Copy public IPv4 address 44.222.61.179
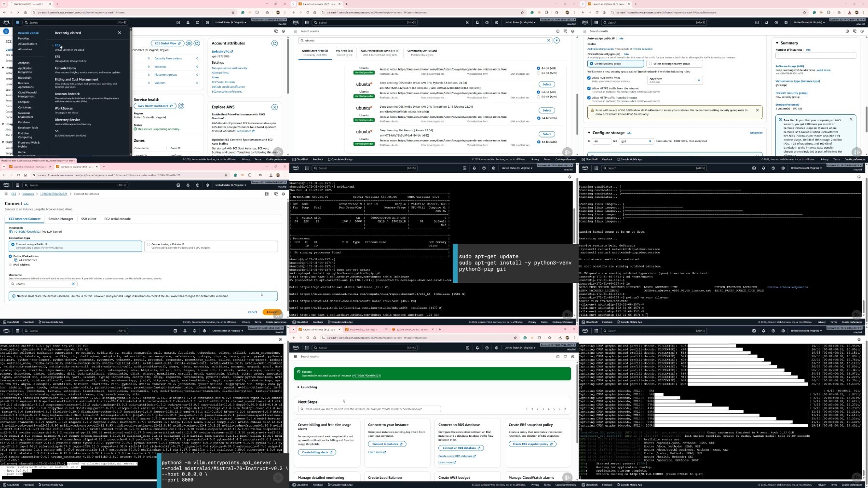 [x=16, y=260]
